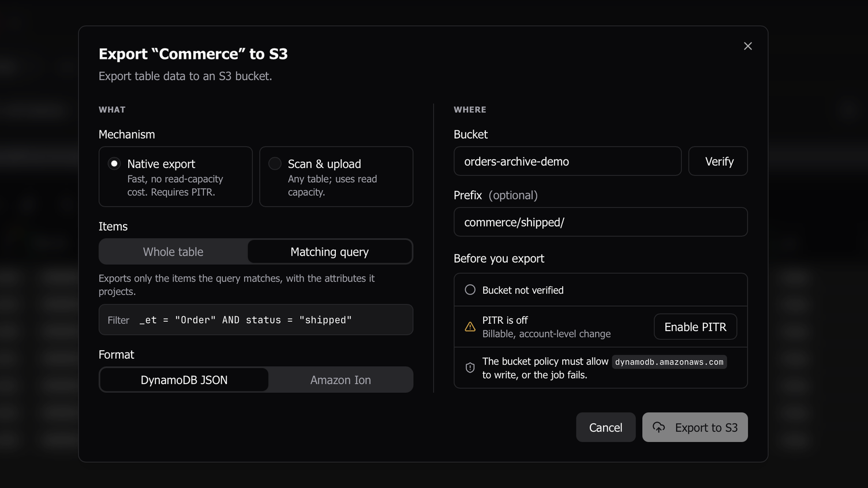868x488 pixels.
Task: Click the Mechanism label
Action: [x=127, y=134]
